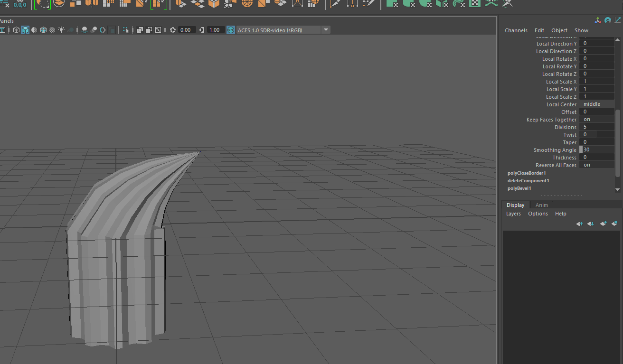This screenshot has width=623, height=364.
Task: Click the Channel Box scrollbar down arrow
Action: click(x=618, y=189)
